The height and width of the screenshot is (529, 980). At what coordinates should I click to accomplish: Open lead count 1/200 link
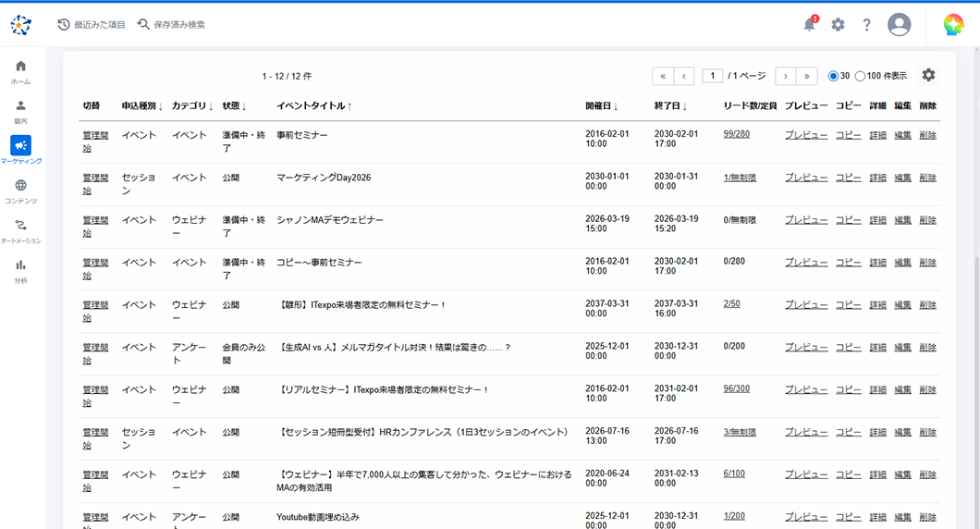coord(734,516)
